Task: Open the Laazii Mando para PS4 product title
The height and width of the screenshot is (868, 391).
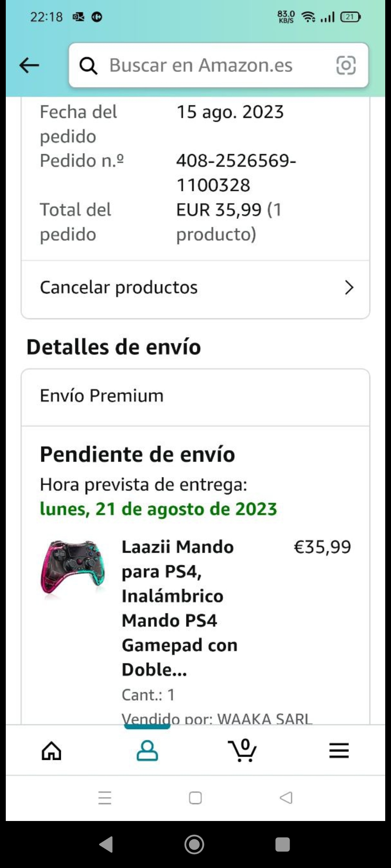Action: pyautogui.click(x=180, y=608)
